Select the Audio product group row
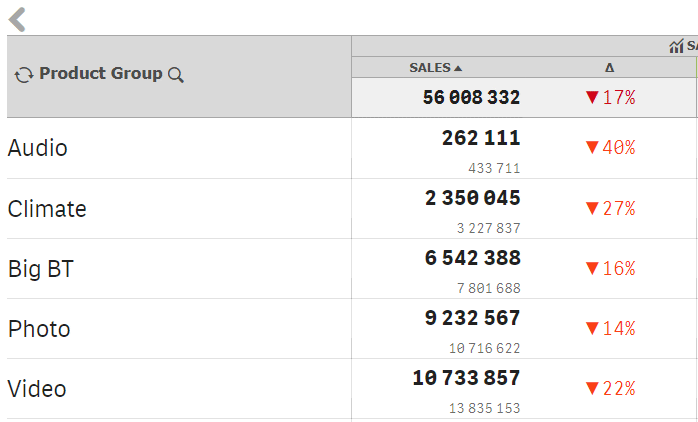Viewport: 698px width, 422px height. coord(38,148)
